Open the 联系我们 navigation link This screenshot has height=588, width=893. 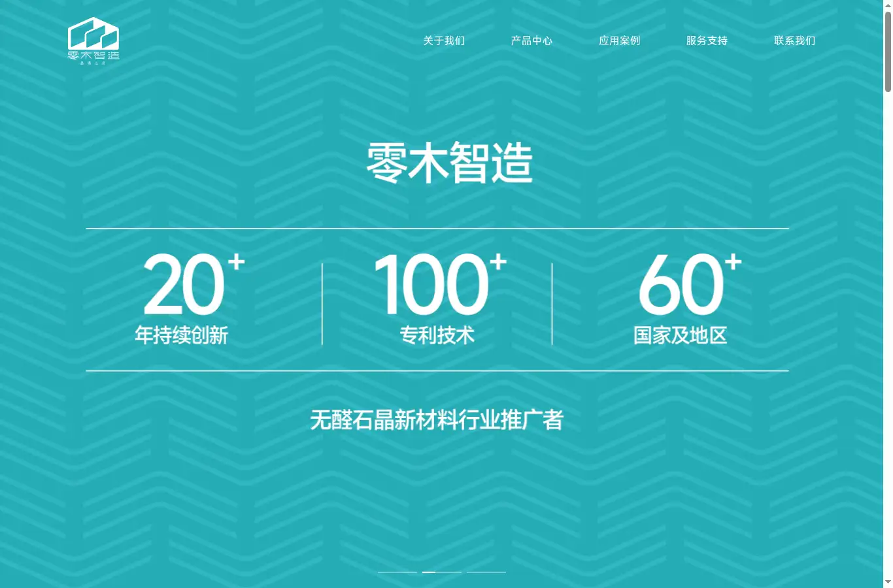point(794,41)
